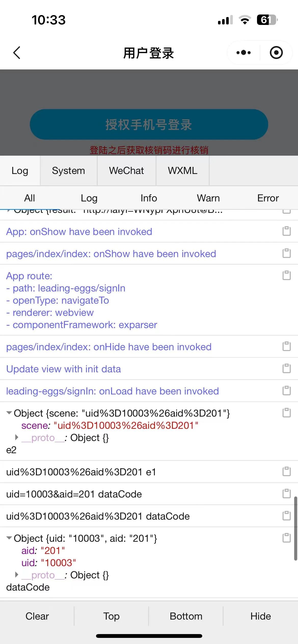
Task: Tap the back arrow icon
Action: 17,53
